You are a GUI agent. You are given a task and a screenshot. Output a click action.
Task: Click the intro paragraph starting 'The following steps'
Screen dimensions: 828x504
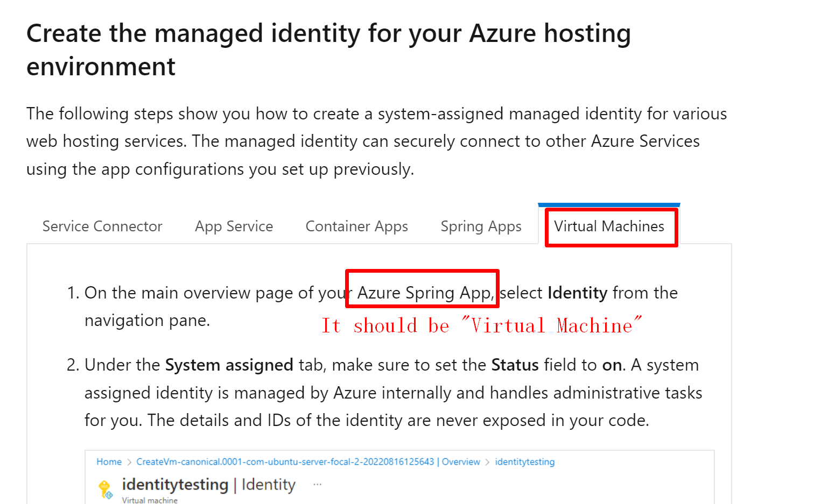click(377, 141)
